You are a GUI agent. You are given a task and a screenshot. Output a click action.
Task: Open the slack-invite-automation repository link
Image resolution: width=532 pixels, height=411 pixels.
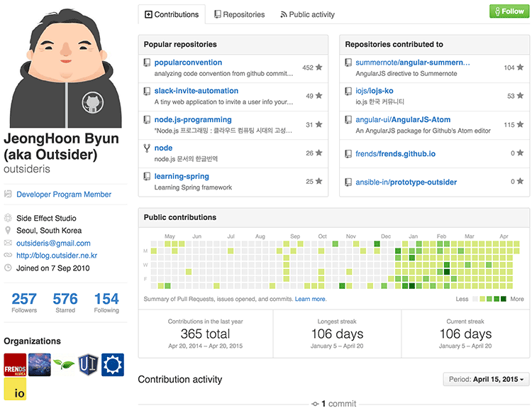pos(196,91)
